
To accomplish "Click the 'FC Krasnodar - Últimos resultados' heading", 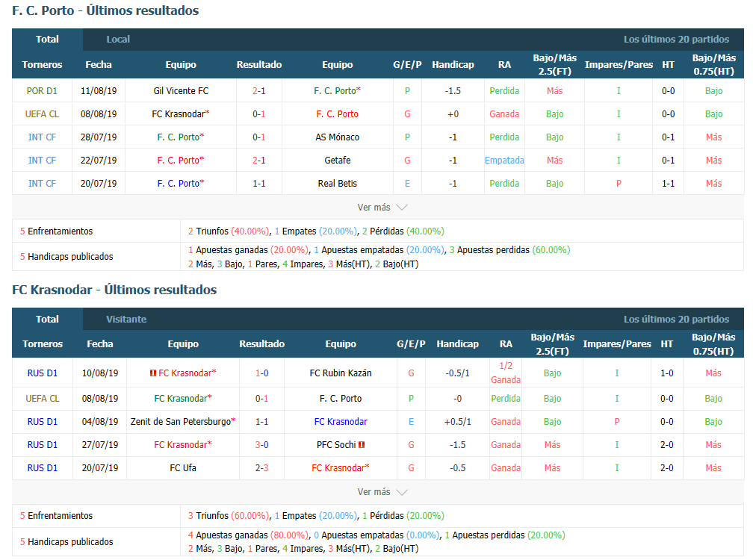I will (x=114, y=290).
